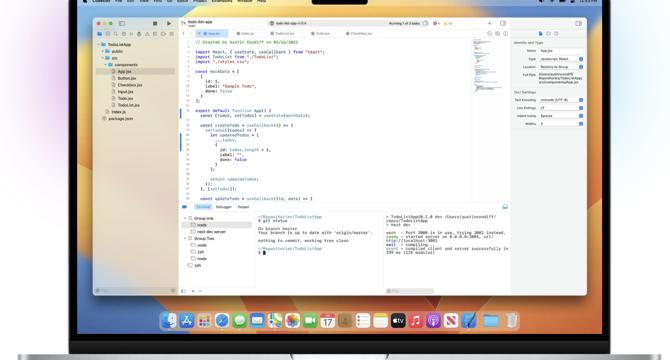Open the file inspector tab icon
This screenshot has width=670, height=360.
click(x=541, y=34)
